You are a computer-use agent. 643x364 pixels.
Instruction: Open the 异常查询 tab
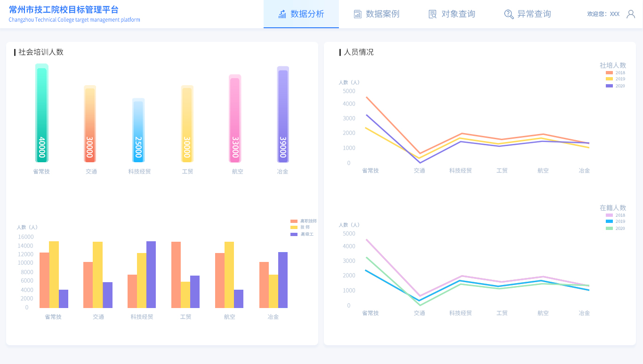[x=534, y=14]
